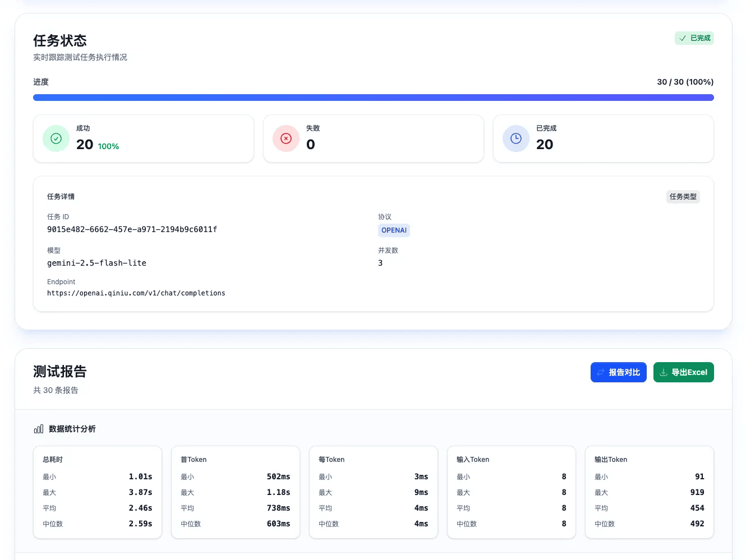
Task: Open the 报告对比 report comparison
Action: click(619, 372)
